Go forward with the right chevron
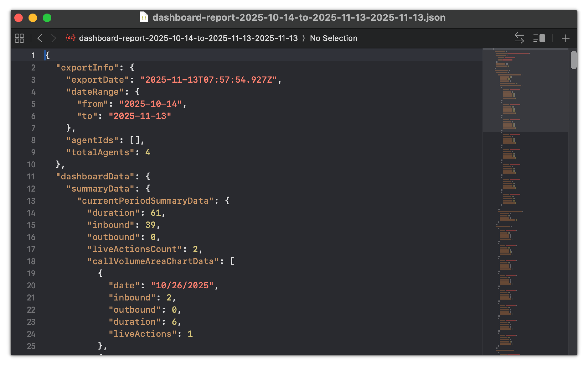The width and height of the screenshot is (588, 366). click(53, 38)
